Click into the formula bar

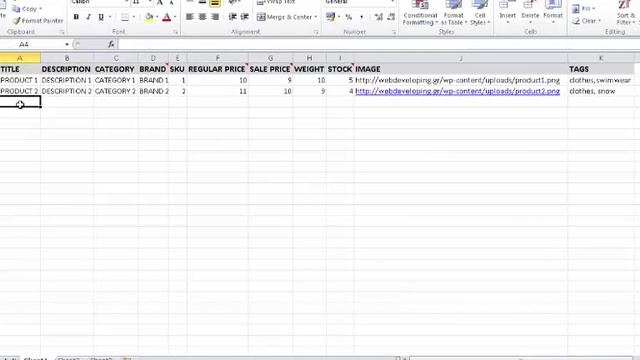tap(378, 44)
